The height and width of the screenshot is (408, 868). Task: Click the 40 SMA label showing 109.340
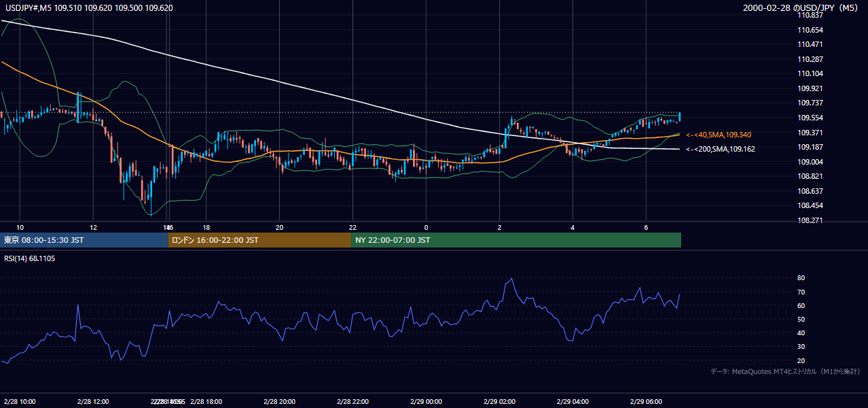coord(719,135)
